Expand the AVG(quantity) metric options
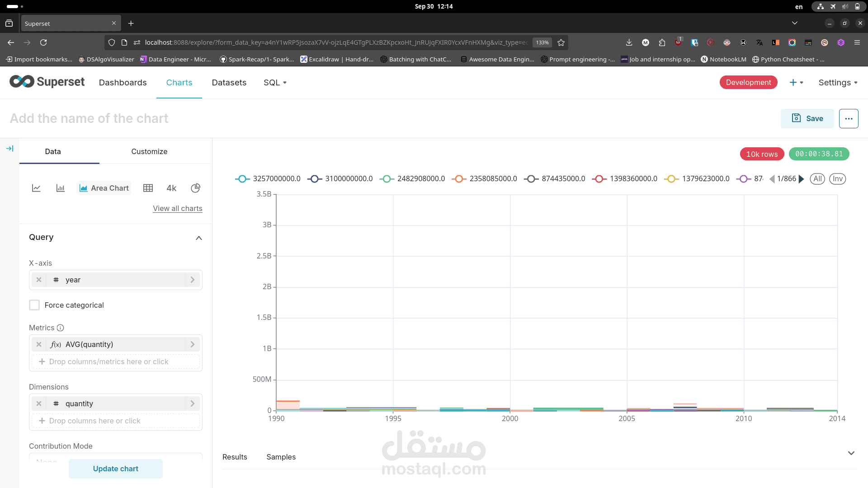Image resolution: width=868 pixels, height=488 pixels. 193,344
